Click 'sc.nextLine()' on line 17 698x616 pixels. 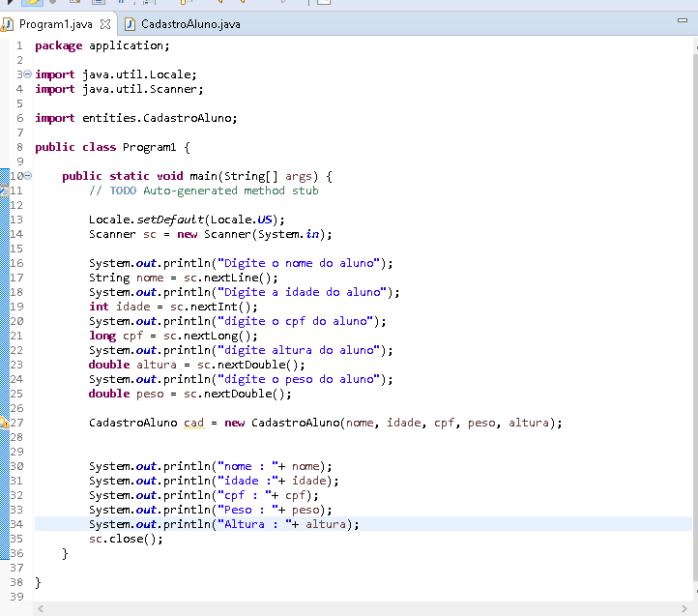coord(227,278)
